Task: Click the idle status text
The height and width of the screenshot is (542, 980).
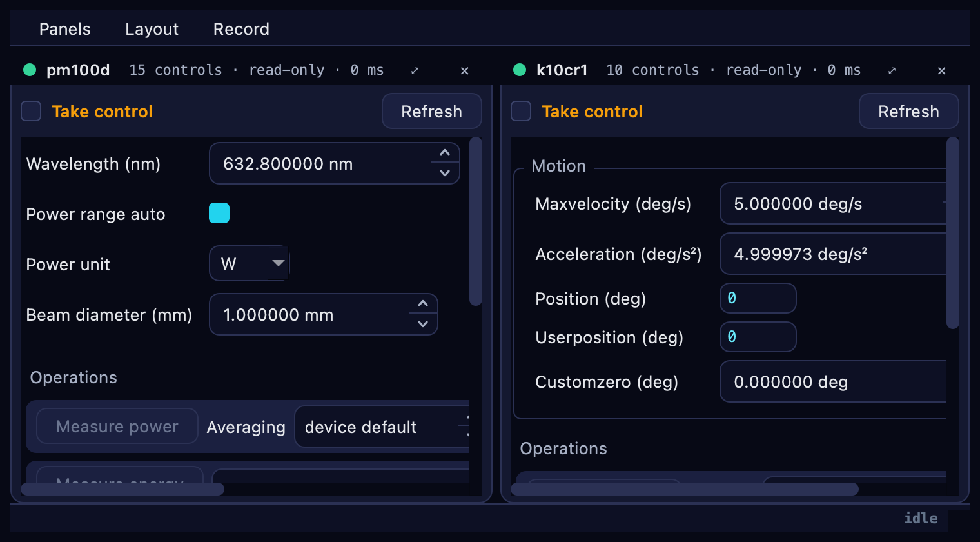Action: tap(921, 518)
